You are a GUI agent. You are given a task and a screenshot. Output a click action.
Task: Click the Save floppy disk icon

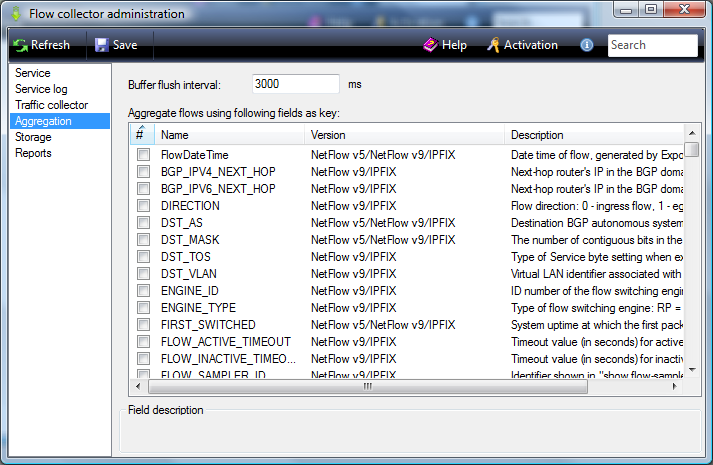(102, 45)
